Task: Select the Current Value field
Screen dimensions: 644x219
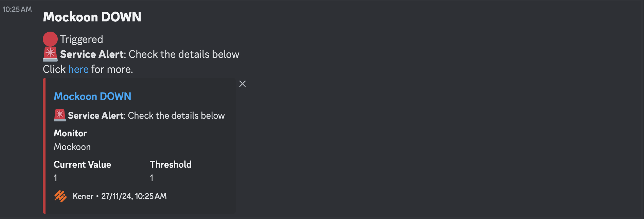Action: click(82, 164)
